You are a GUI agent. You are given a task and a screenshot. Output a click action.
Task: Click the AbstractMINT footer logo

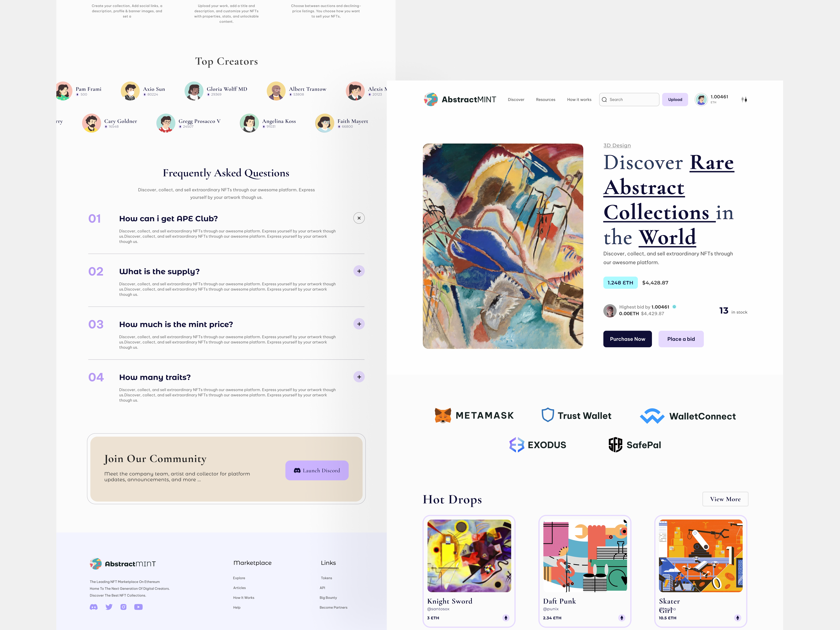point(123,564)
